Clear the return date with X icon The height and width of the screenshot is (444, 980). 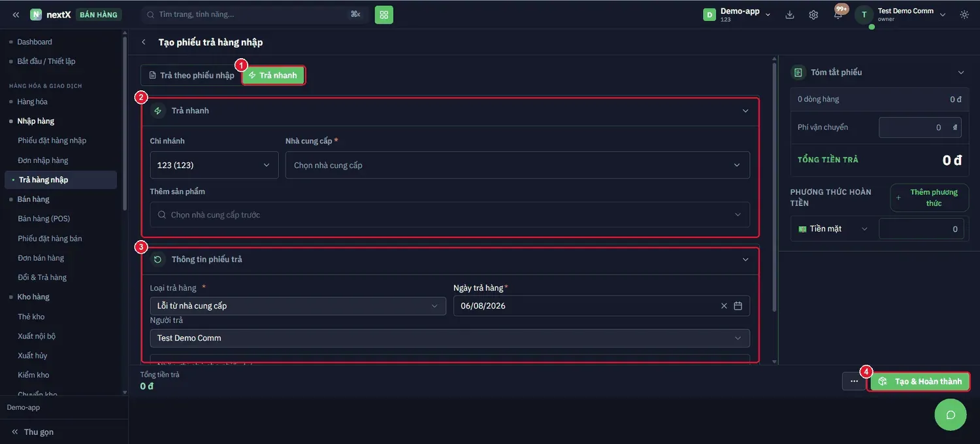(x=724, y=306)
